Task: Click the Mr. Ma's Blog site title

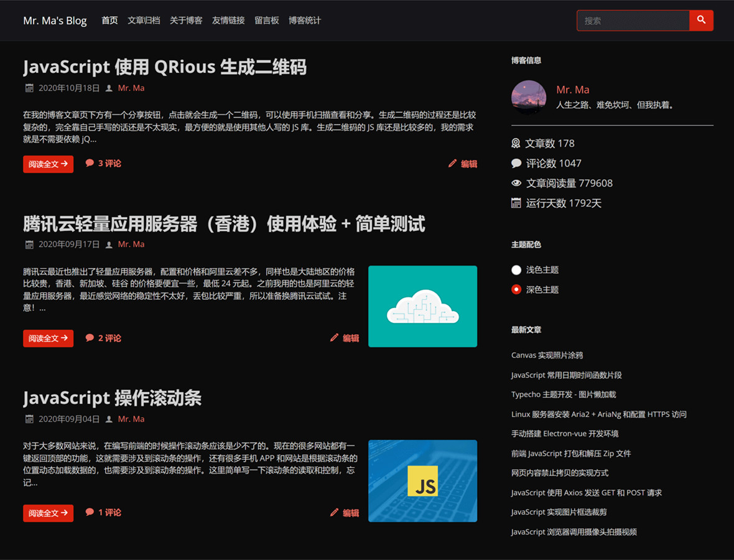Action: click(x=55, y=21)
